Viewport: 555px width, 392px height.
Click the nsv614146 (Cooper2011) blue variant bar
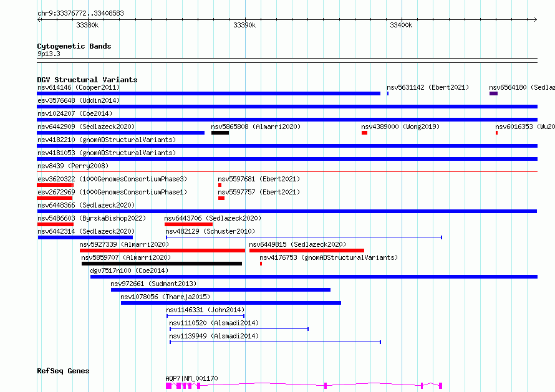[x=208, y=93]
